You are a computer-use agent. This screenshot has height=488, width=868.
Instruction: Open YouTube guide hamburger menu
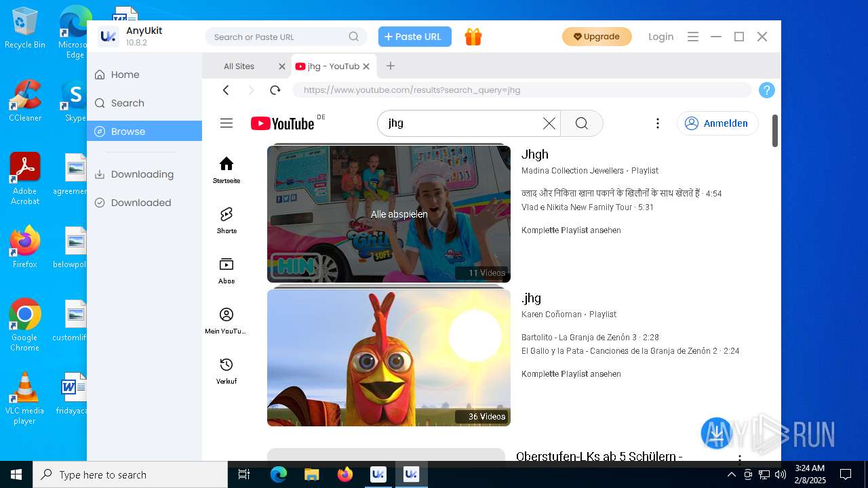click(226, 123)
